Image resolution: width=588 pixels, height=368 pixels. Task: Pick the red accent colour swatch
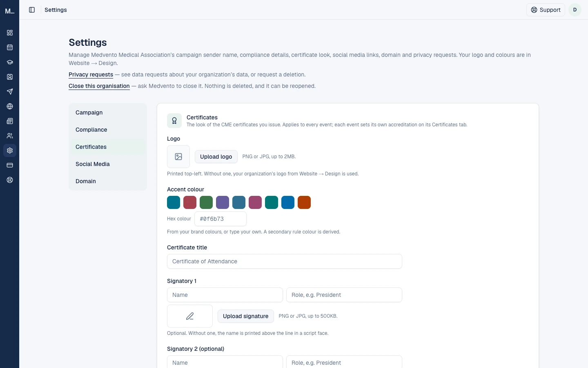(190, 202)
